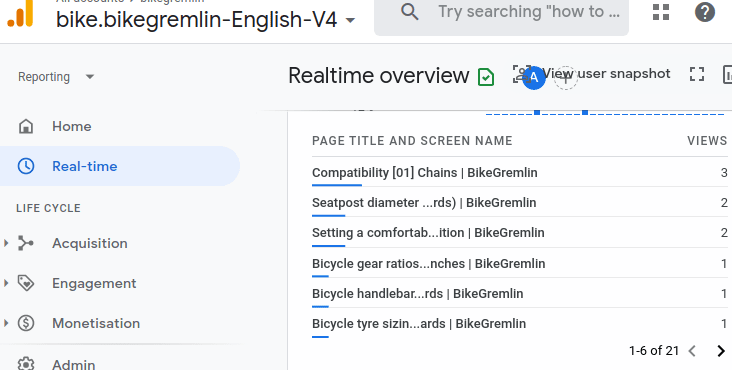Viewport: 732px width, 370px height.
Task: Click the Home house icon
Action: (26, 126)
